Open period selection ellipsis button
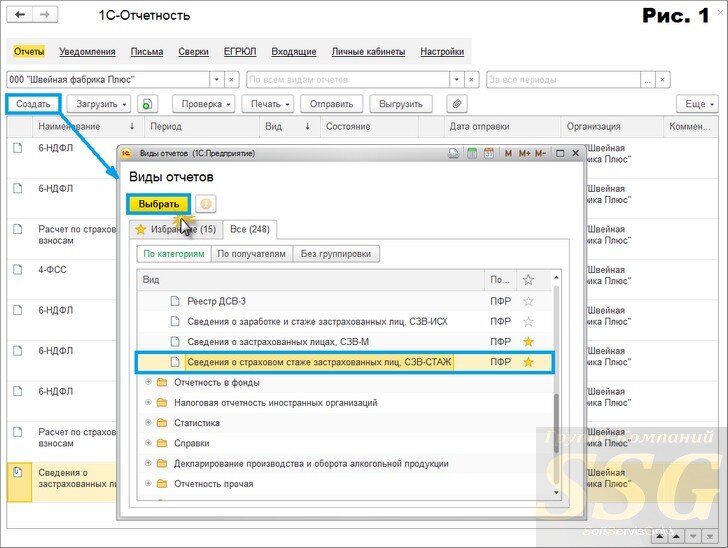 647,79
